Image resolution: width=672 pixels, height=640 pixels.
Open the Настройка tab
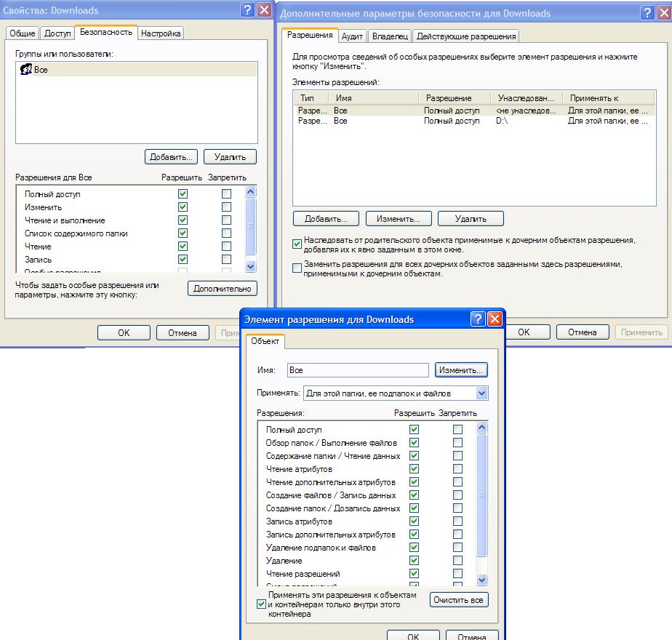161,33
